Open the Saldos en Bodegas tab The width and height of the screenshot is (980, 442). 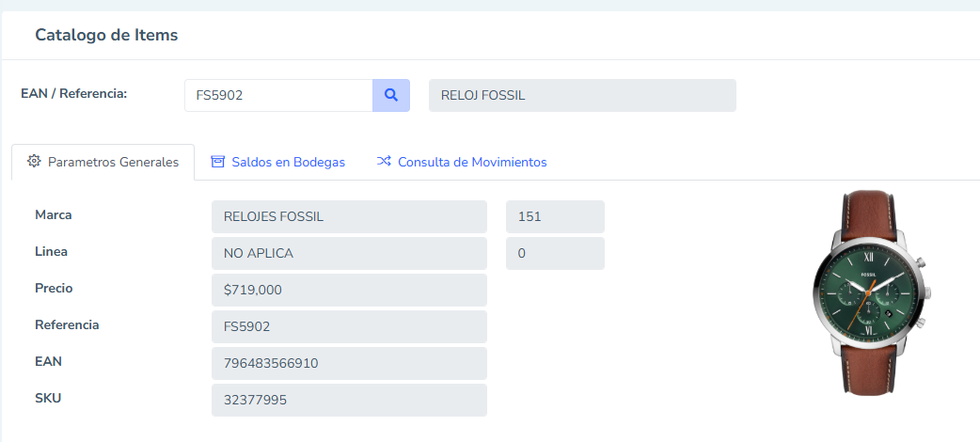(277, 162)
